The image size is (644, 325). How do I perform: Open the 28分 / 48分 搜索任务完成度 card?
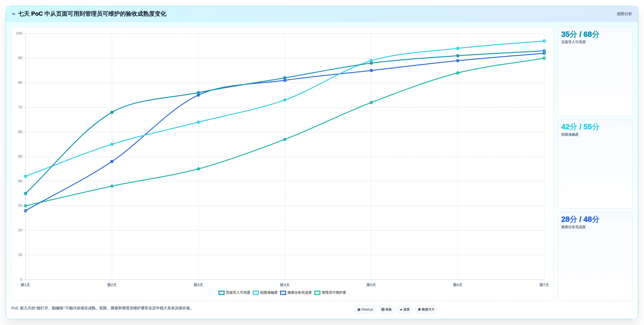(x=595, y=256)
